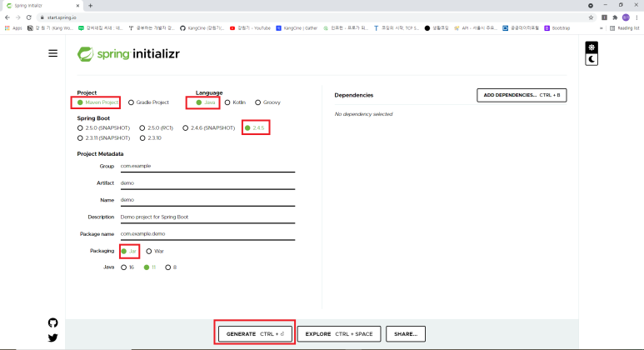Open KangOne Gather bookmark

coord(297,28)
